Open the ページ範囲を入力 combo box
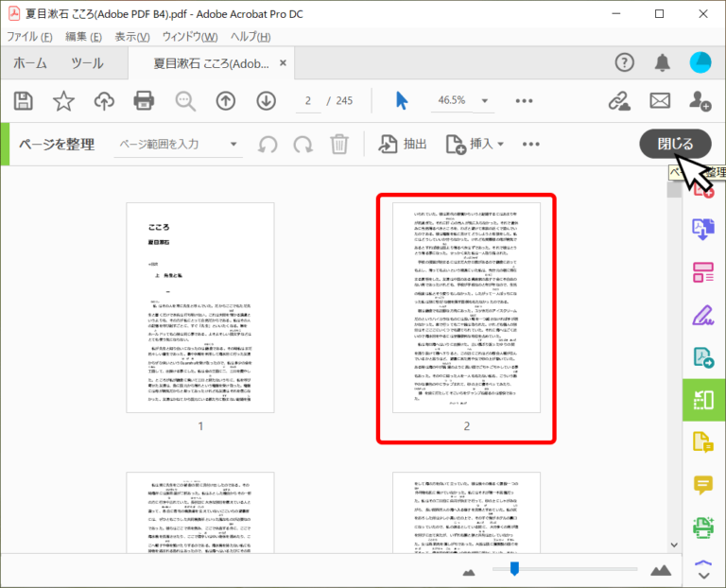 (x=179, y=144)
